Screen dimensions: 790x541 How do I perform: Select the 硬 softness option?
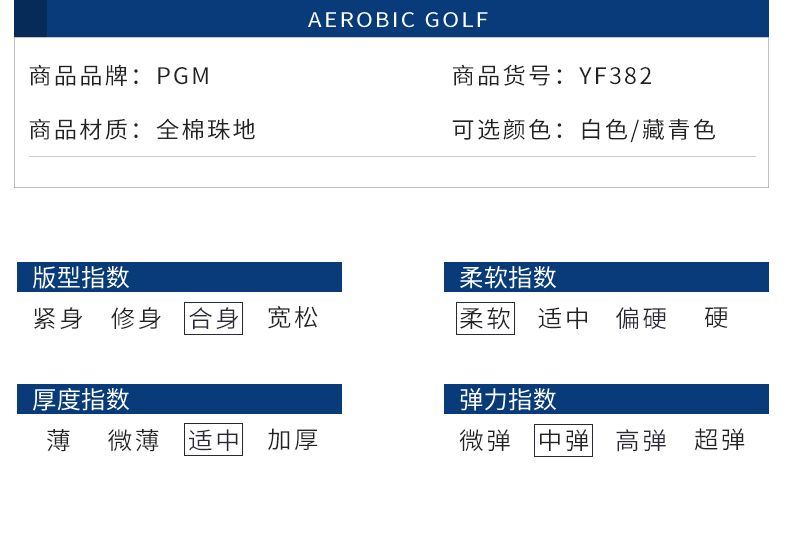pos(716,318)
